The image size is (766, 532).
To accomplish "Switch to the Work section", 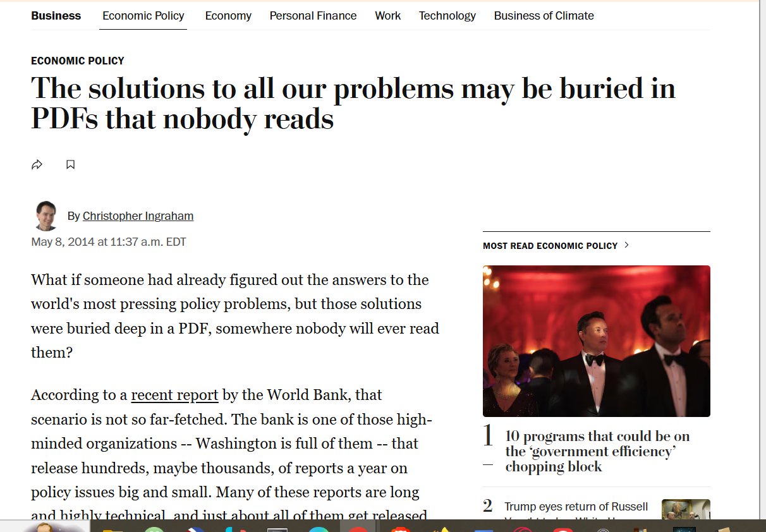I will [387, 16].
